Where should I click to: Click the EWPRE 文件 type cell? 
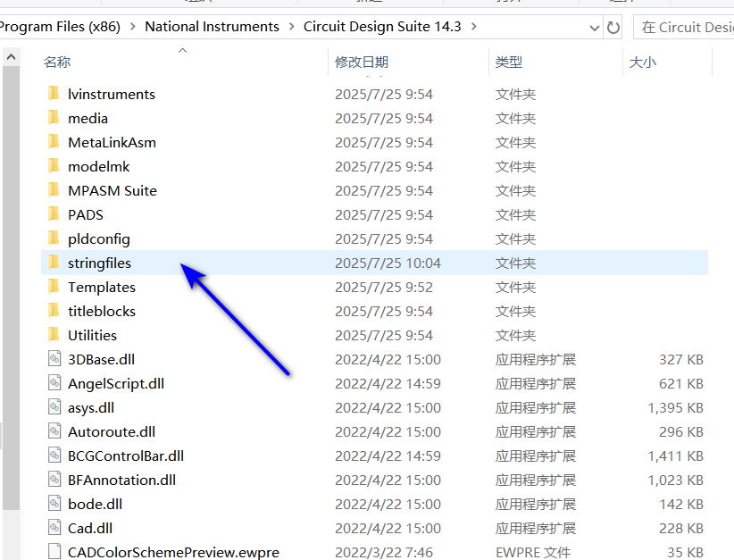[x=533, y=553]
